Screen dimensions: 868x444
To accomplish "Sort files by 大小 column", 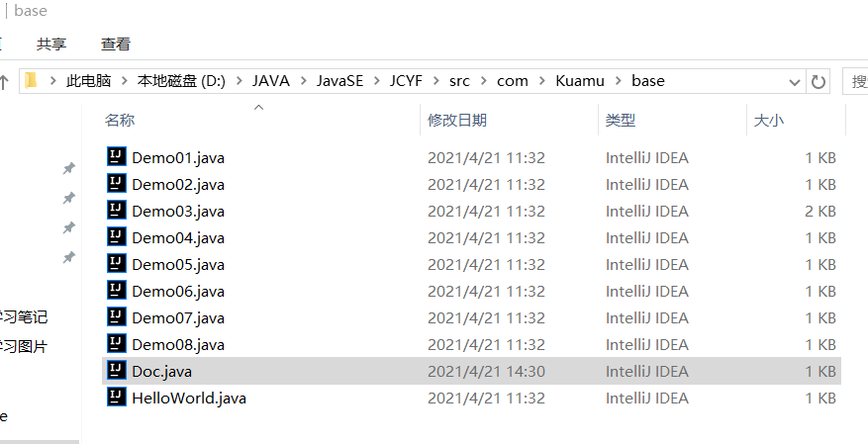I will 769,120.
